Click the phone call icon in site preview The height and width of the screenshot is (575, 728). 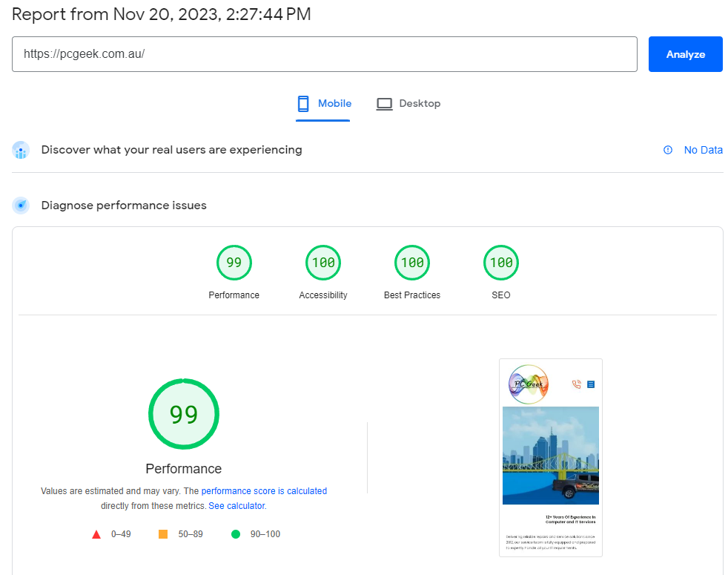click(576, 384)
